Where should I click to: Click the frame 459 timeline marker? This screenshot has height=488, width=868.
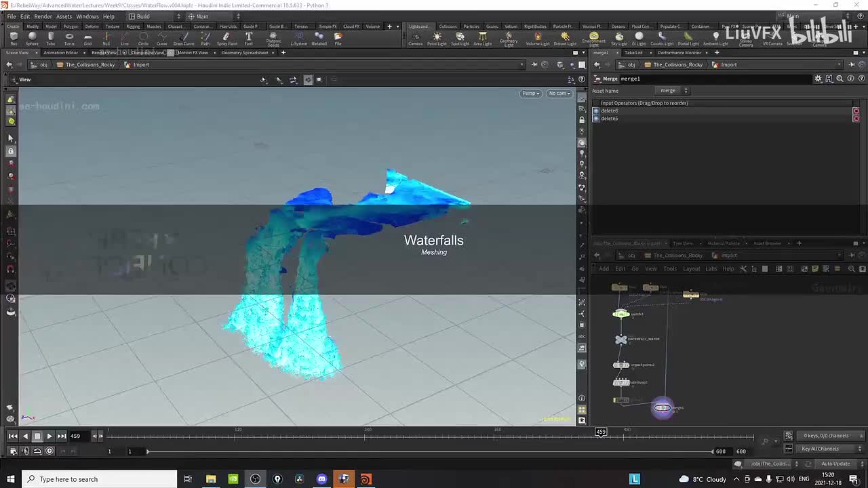(601, 432)
